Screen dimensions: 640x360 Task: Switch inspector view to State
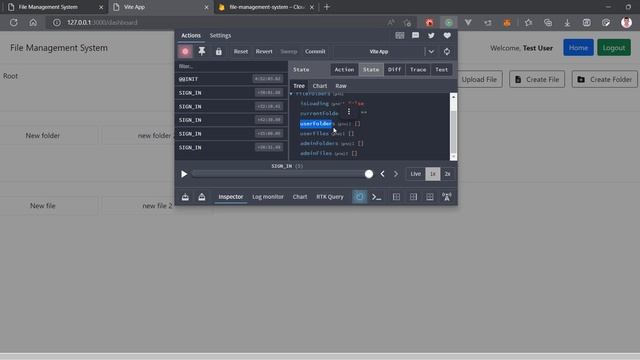tap(371, 70)
